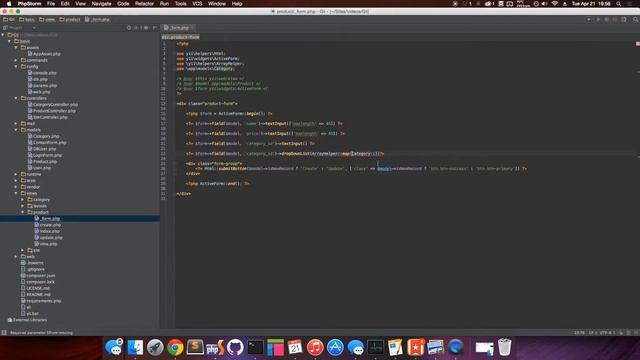
Task: Open Chrome from the Dock
Action: tap(175, 348)
